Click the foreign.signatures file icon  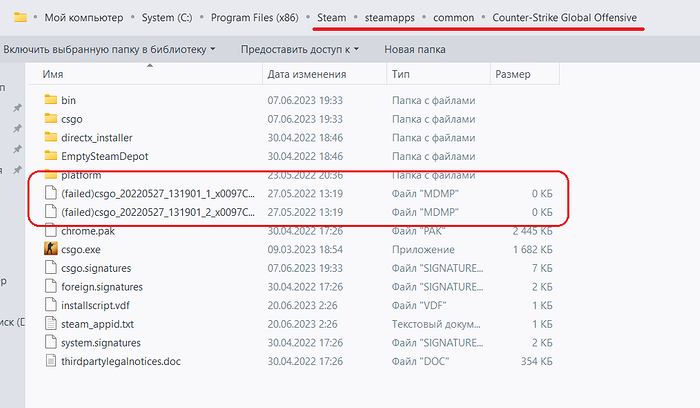(51, 286)
